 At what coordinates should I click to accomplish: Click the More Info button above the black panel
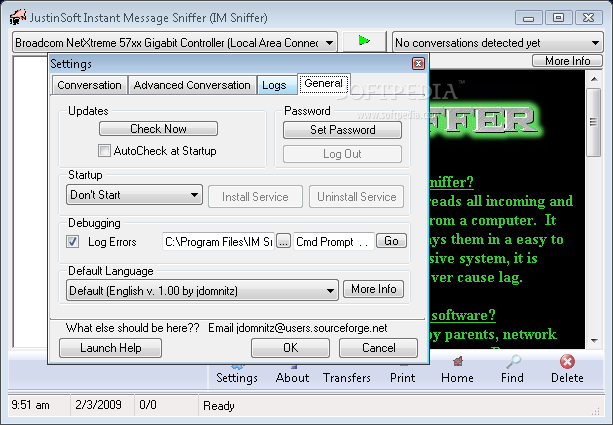click(567, 61)
